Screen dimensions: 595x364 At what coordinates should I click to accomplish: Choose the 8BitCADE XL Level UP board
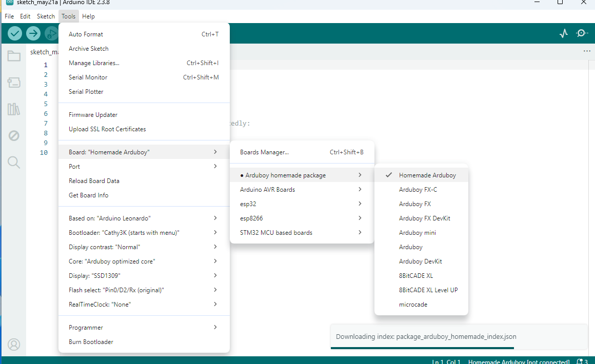(421, 290)
